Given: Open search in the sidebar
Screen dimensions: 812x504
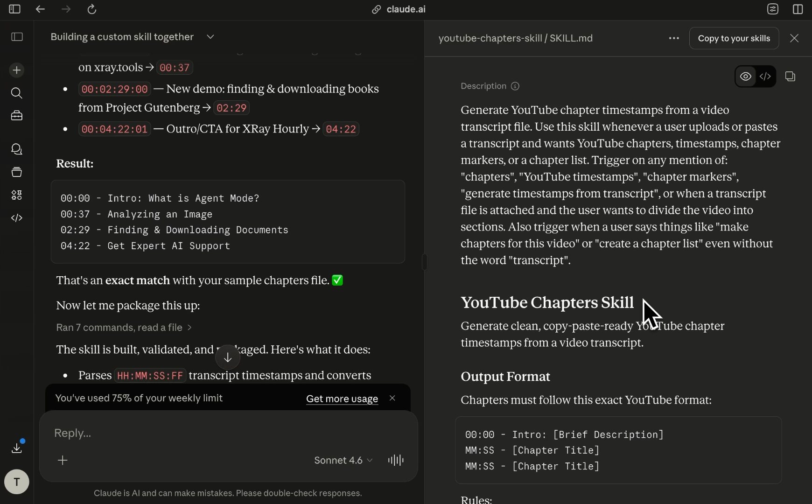Looking at the screenshot, I should pos(17,93).
